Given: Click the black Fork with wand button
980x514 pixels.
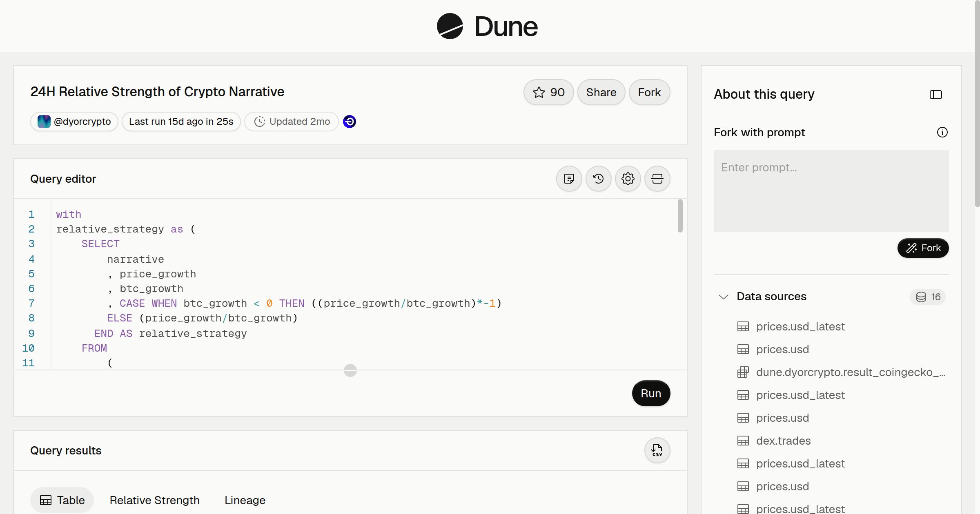Looking at the screenshot, I should coord(923,248).
